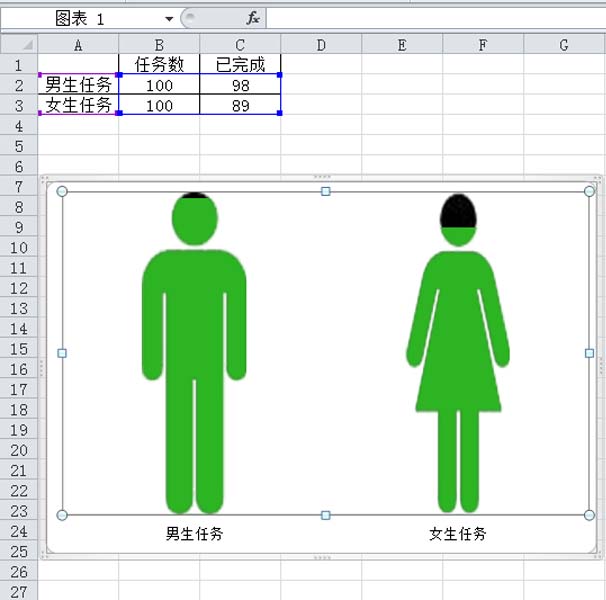Click cell containing 已完成
Viewport: 606px width, 600px height.
pyautogui.click(x=240, y=64)
